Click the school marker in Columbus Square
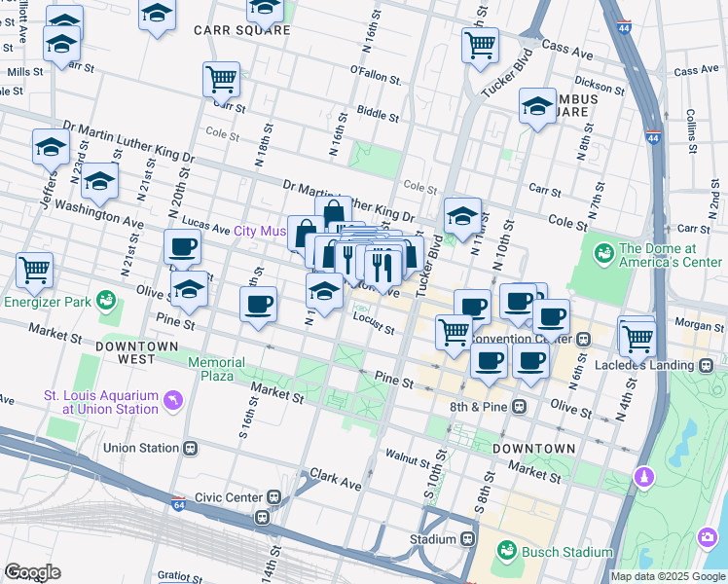This screenshot has width=728, height=584. [x=537, y=109]
